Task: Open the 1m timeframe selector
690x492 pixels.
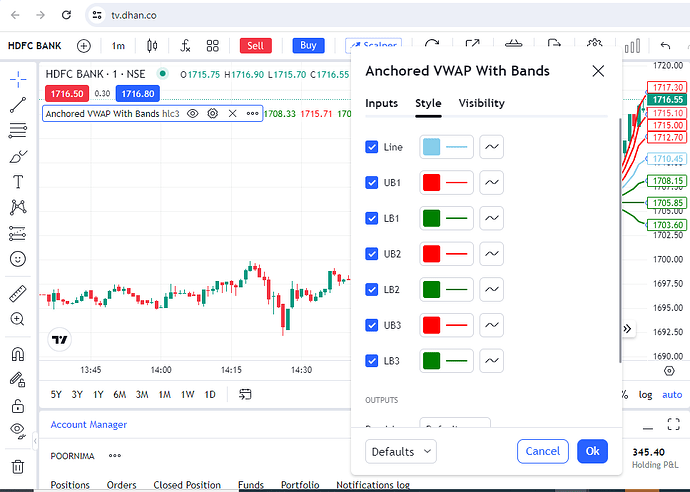Action: tap(118, 46)
